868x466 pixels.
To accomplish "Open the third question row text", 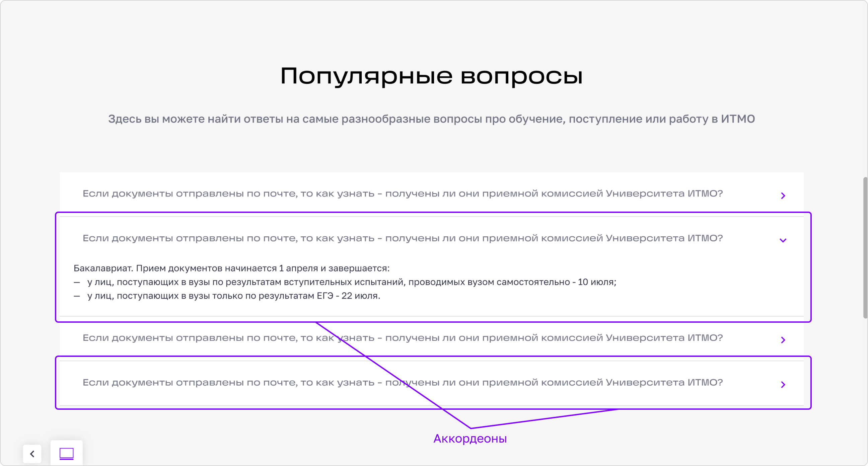I will point(403,338).
